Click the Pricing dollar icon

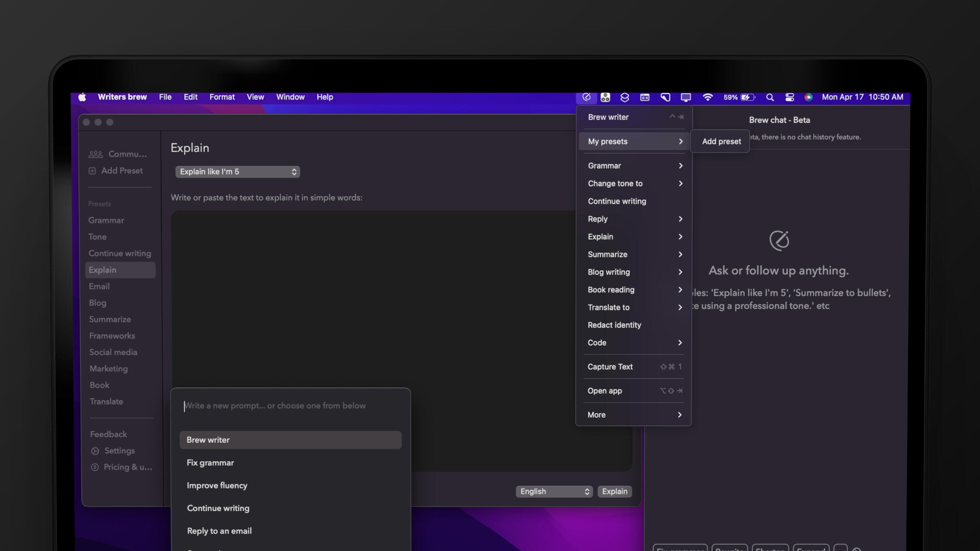tap(95, 467)
